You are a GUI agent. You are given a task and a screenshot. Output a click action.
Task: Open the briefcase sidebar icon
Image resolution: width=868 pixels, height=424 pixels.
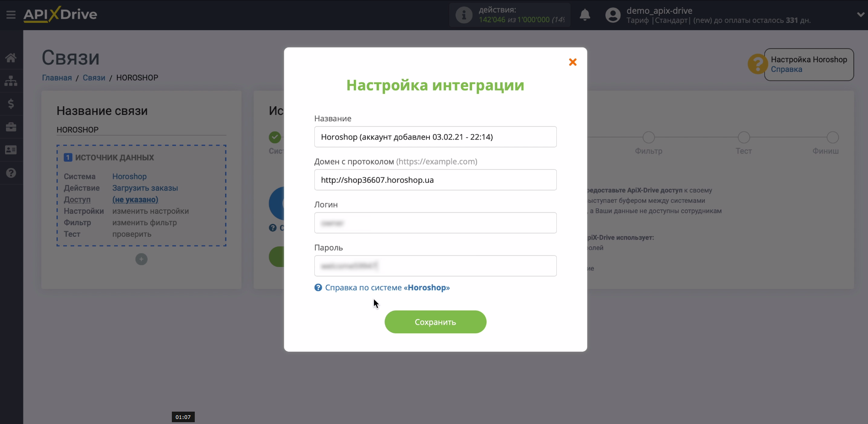pyautogui.click(x=11, y=127)
